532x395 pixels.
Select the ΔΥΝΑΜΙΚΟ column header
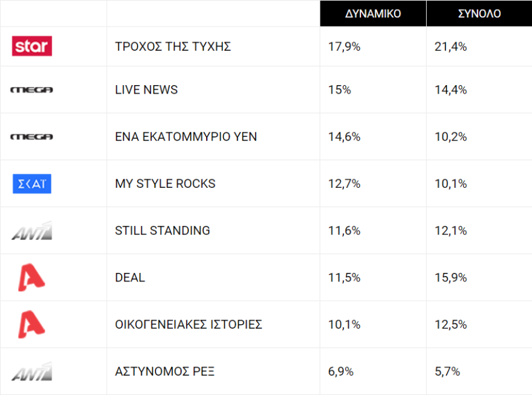[373, 14]
